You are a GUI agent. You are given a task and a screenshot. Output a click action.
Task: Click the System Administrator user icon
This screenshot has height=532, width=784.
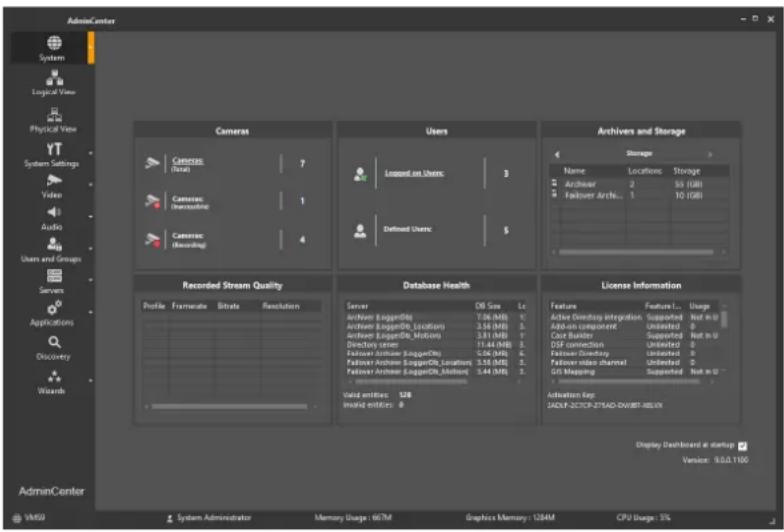pyautogui.click(x=170, y=518)
